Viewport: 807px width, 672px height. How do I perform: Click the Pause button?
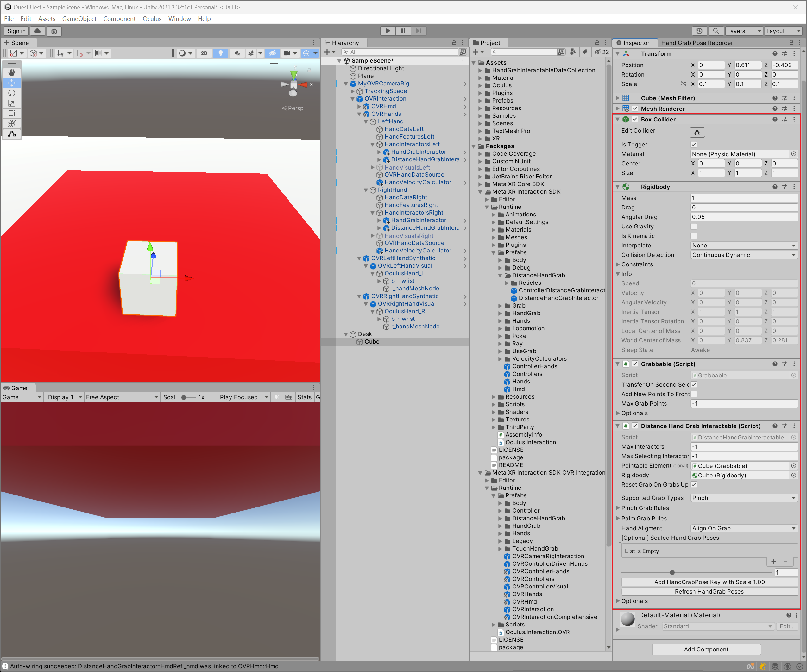click(x=403, y=31)
